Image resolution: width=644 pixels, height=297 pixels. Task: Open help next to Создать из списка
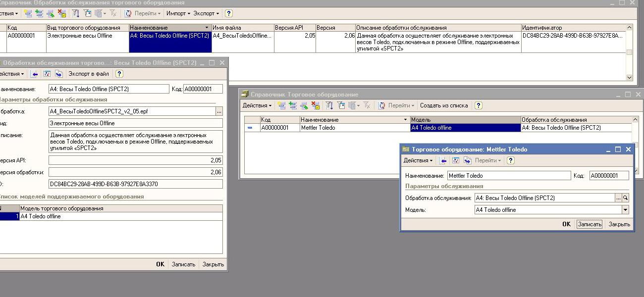(478, 105)
